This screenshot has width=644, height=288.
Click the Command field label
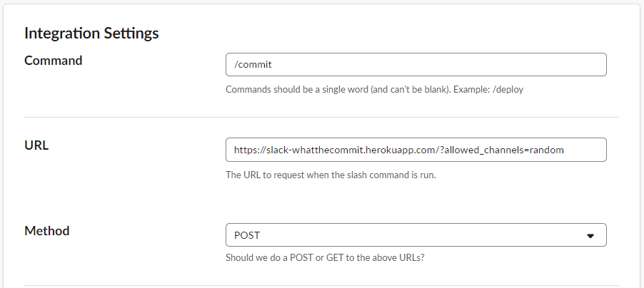54,61
